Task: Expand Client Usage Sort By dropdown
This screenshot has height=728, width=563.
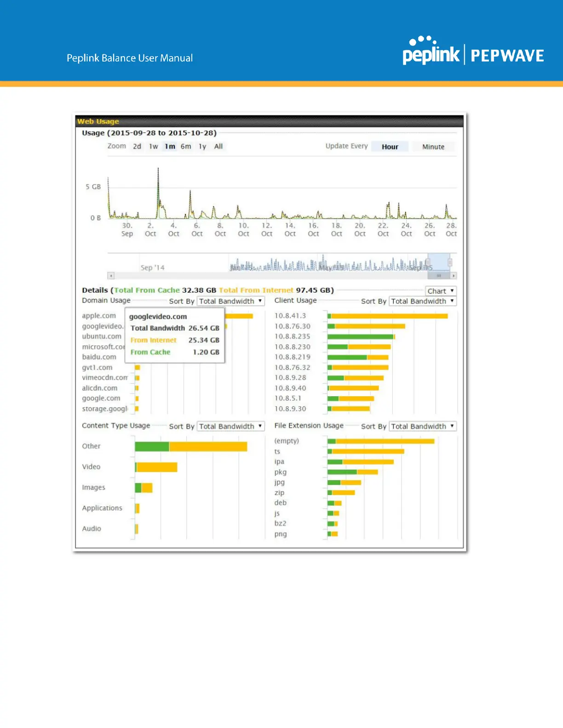Action: tap(422, 301)
